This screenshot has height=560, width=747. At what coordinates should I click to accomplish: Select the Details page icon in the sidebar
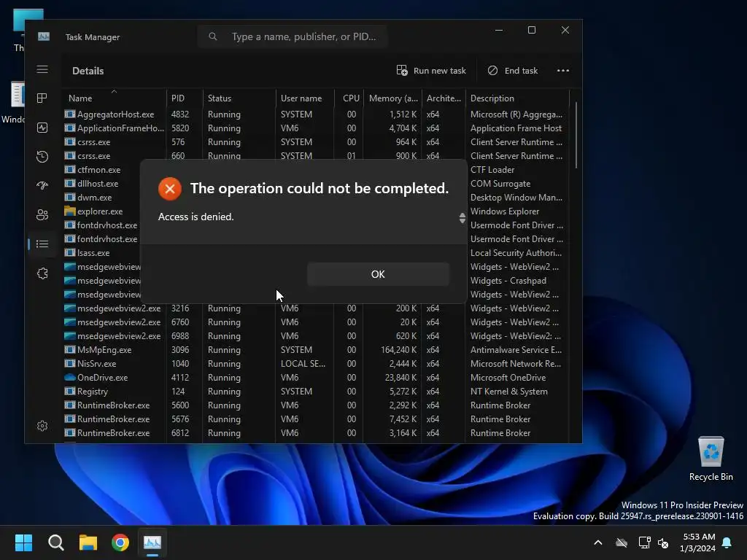point(42,244)
